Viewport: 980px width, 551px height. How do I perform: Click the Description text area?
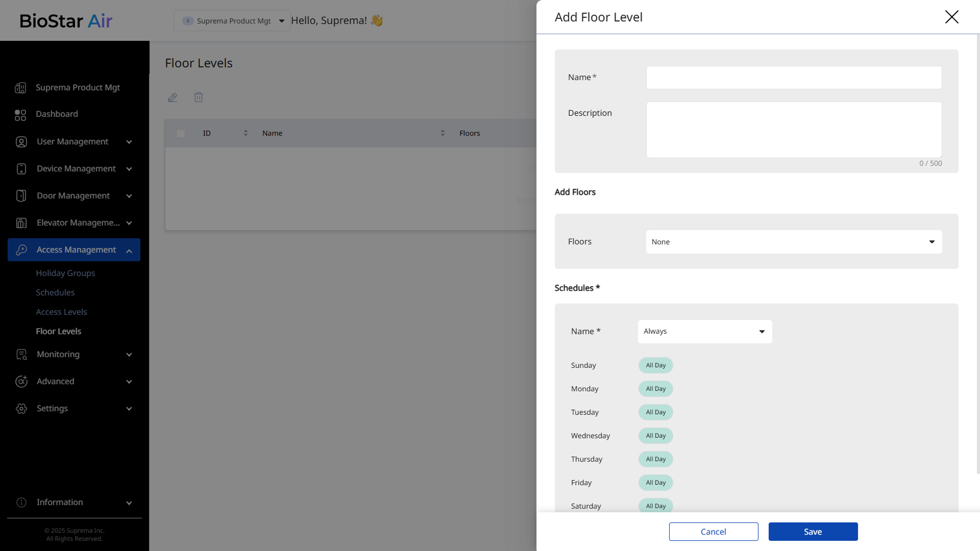pos(794,130)
